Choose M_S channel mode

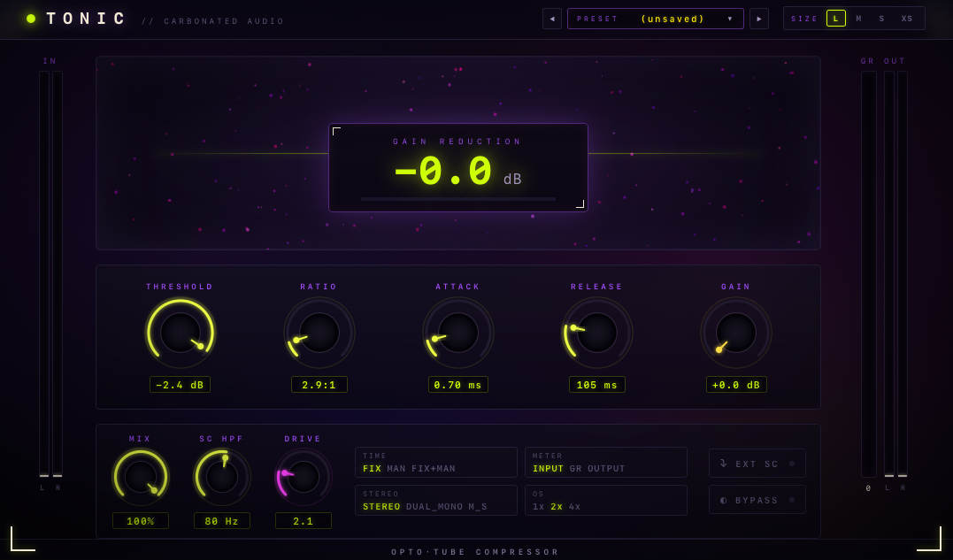click(x=478, y=507)
